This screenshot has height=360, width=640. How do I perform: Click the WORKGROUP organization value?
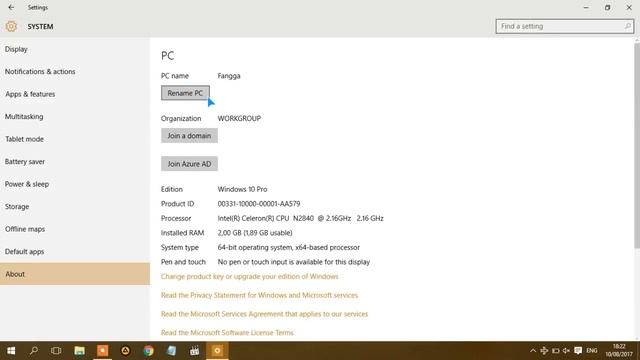click(239, 118)
